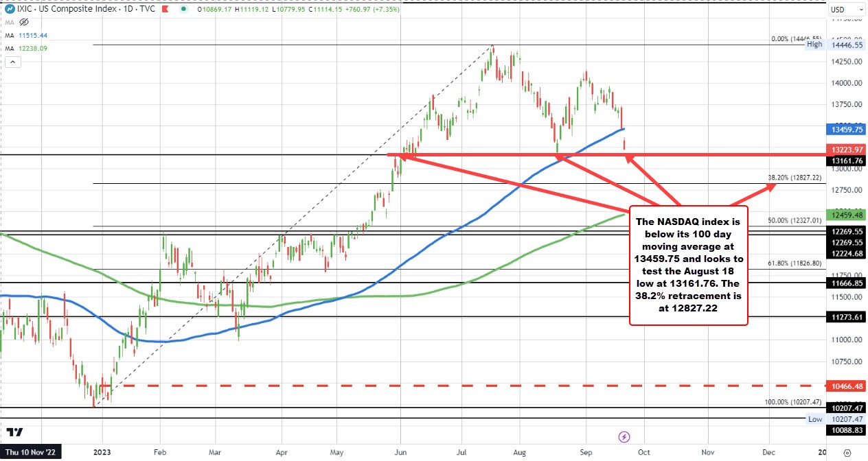Image resolution: width=868 pixels, height=461 pixels.
Task: Click the 11500.00 price axis tick
Action: pyautogui.click(x=847, y=297)
